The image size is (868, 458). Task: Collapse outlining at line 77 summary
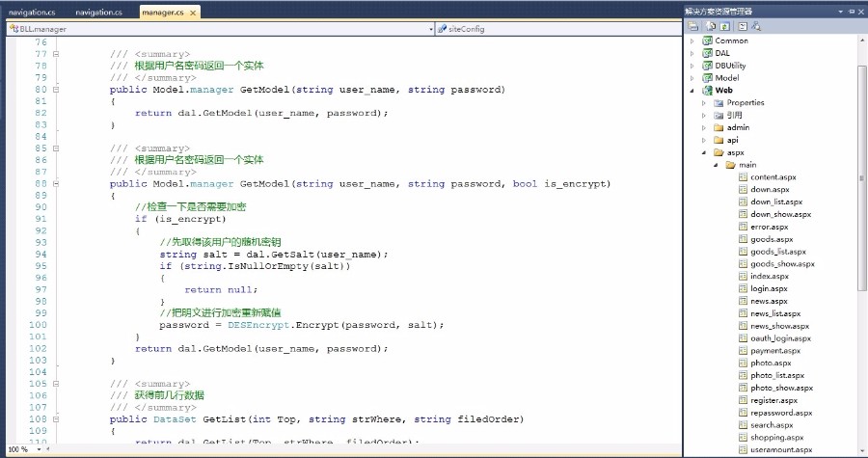55,54
